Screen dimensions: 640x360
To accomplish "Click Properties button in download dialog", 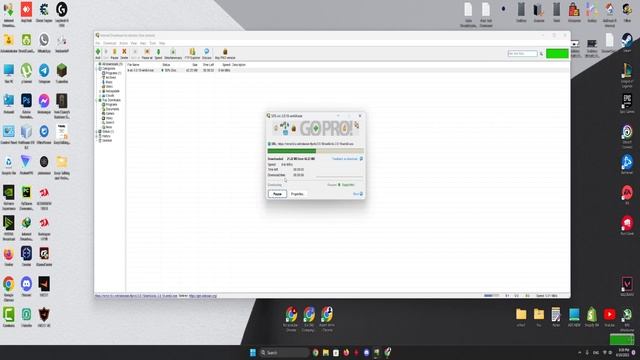I will coord(297,194).
